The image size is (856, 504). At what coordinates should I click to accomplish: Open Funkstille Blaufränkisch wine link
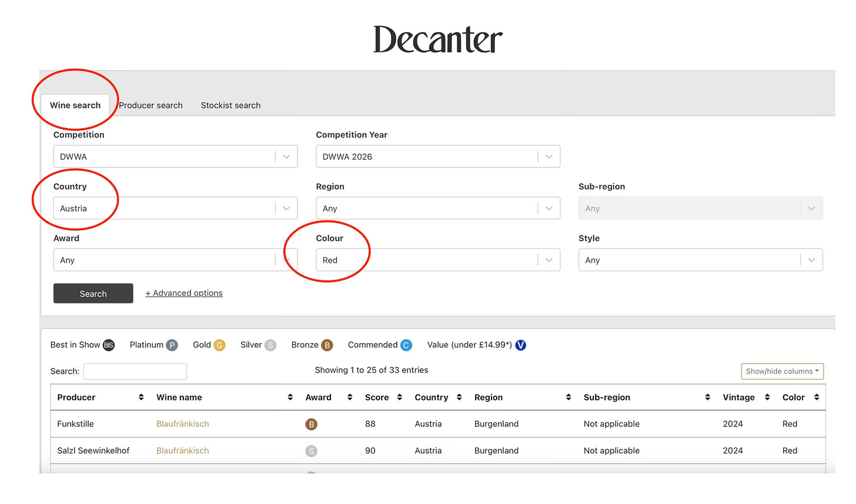(183, 424)
